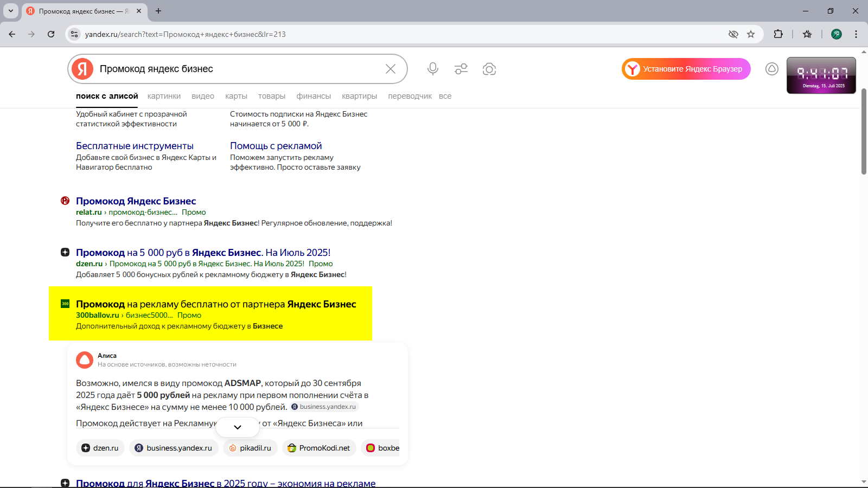The image size is (868, 488).
Task: Click inline business.yandex.ru citation in Alice answer
Action: (324, 407)
